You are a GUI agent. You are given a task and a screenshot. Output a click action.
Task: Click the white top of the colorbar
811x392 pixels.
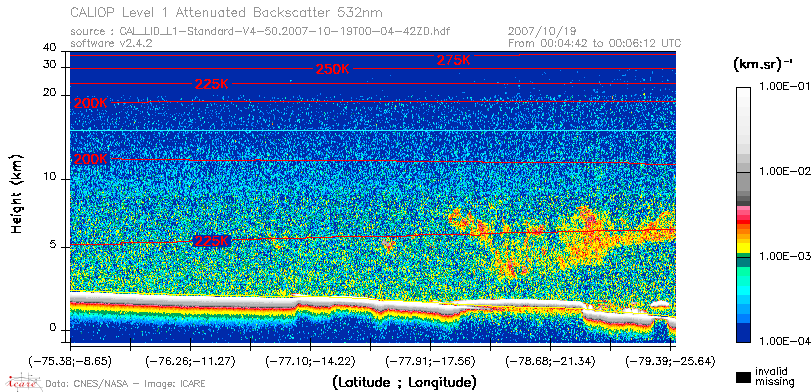pos(743,92)
